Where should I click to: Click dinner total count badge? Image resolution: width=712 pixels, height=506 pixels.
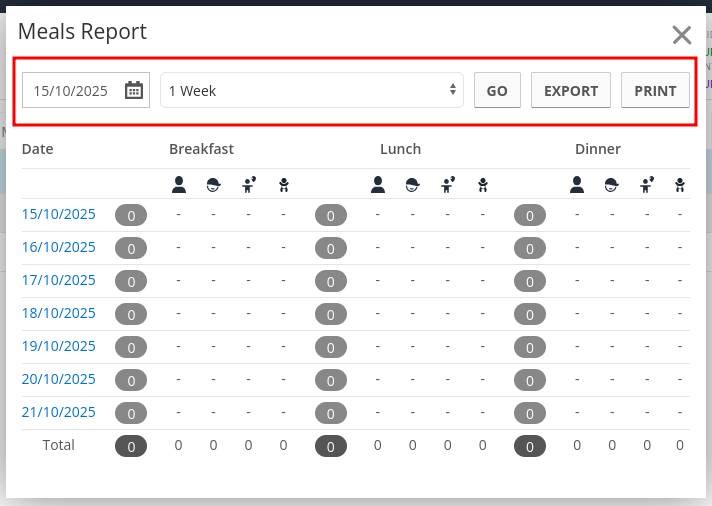530,446
